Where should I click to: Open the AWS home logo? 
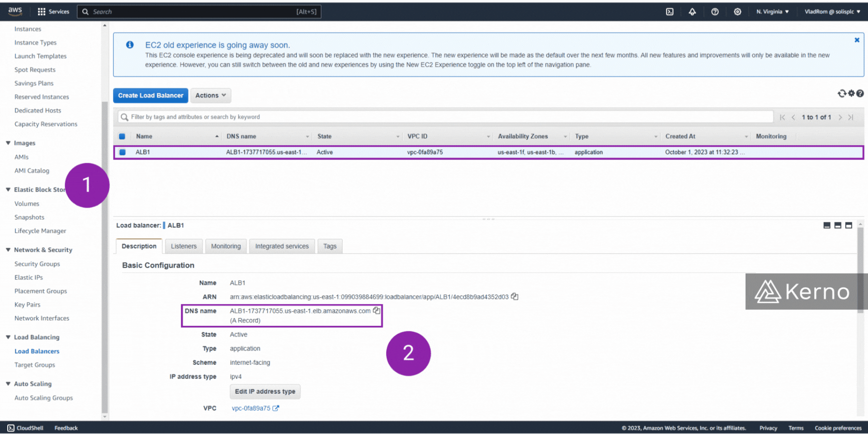point(15,11)
